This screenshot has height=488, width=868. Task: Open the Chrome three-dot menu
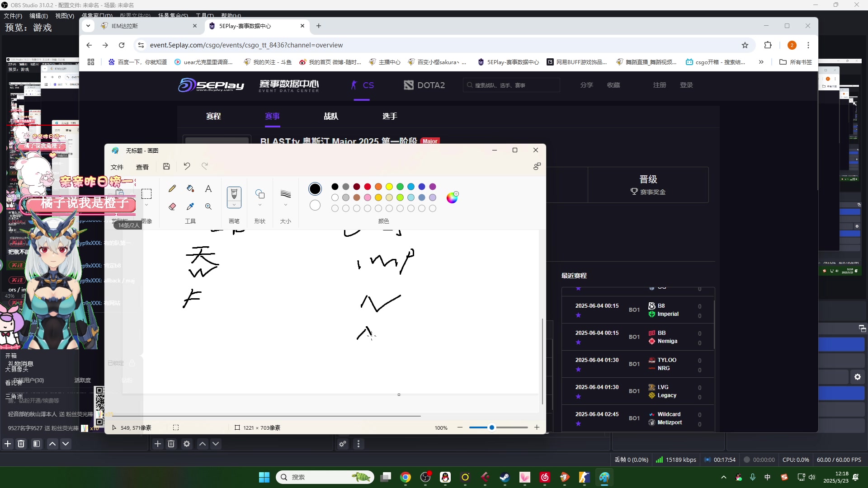pos(808,45)
